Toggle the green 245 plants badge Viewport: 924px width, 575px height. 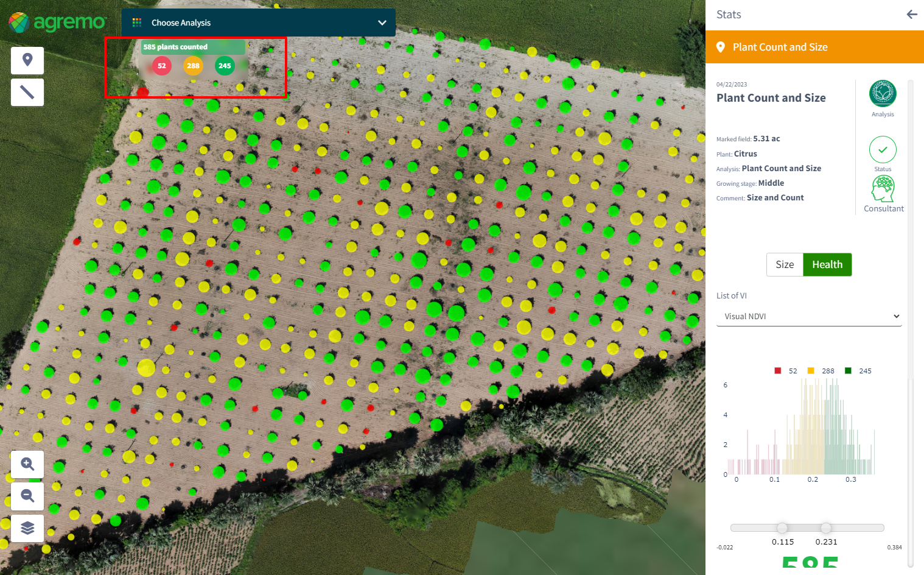225,66
